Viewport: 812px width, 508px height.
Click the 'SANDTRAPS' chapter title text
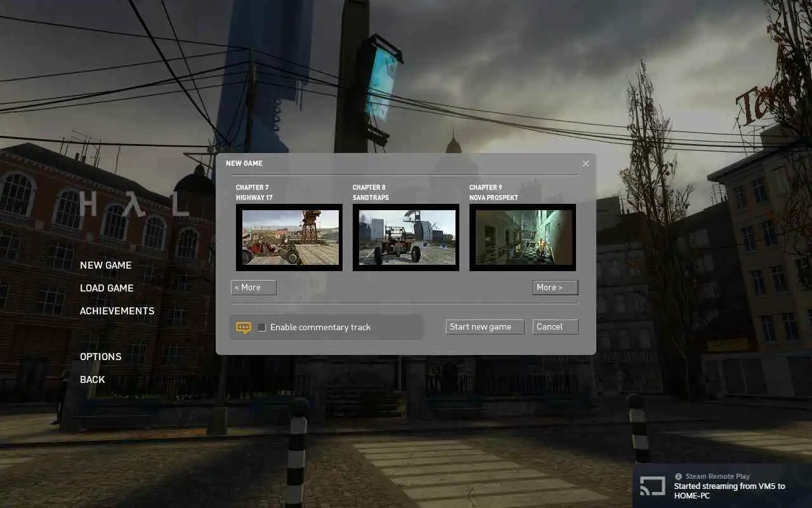point(370,198)
